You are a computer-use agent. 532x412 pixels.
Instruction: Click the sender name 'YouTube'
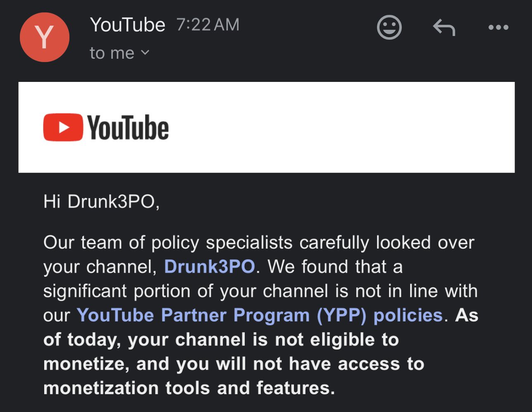pos(128,25)
